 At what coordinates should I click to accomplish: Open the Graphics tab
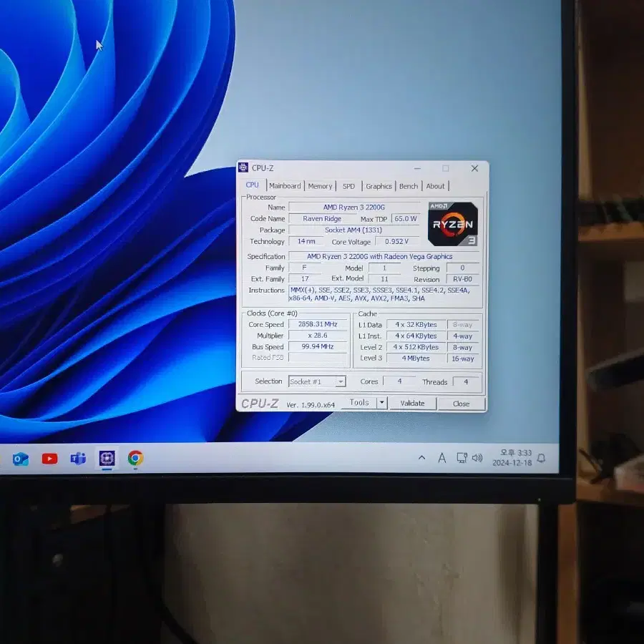(x=379, y=186)
